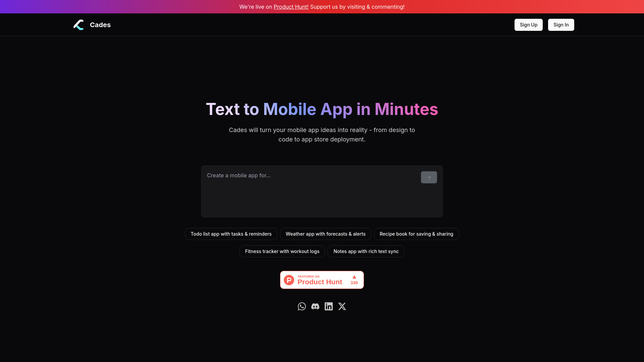
Task: Click the Sign Up button
Action: 529,24
